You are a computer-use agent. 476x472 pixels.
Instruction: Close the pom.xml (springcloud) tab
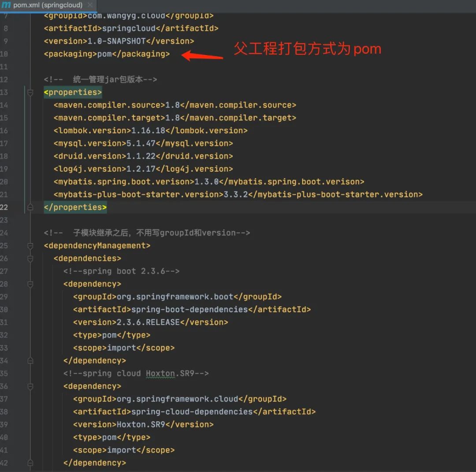point(90,5)
